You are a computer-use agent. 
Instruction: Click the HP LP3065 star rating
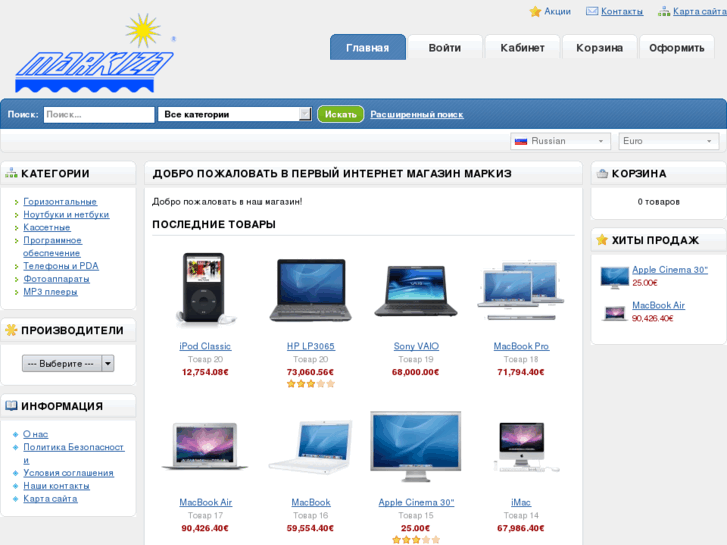[x=311, y=384]
